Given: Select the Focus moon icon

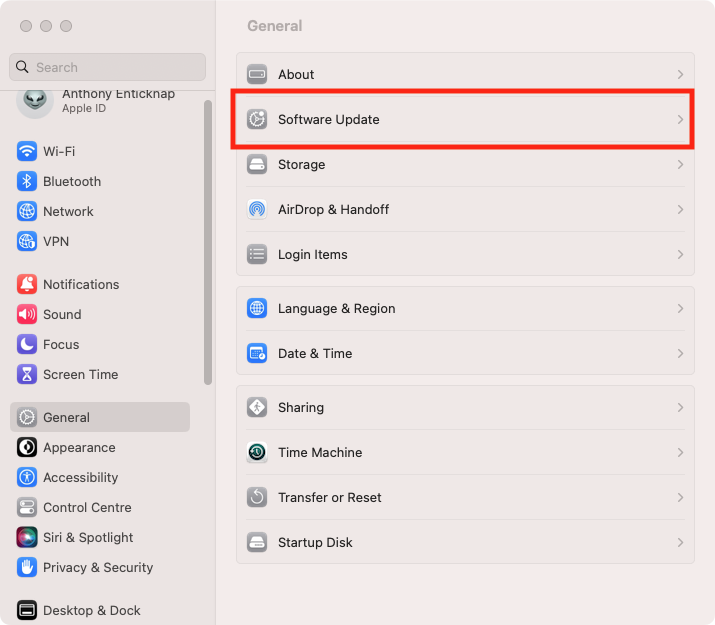Looking at the screenshot, I should [x=27, y=345].
